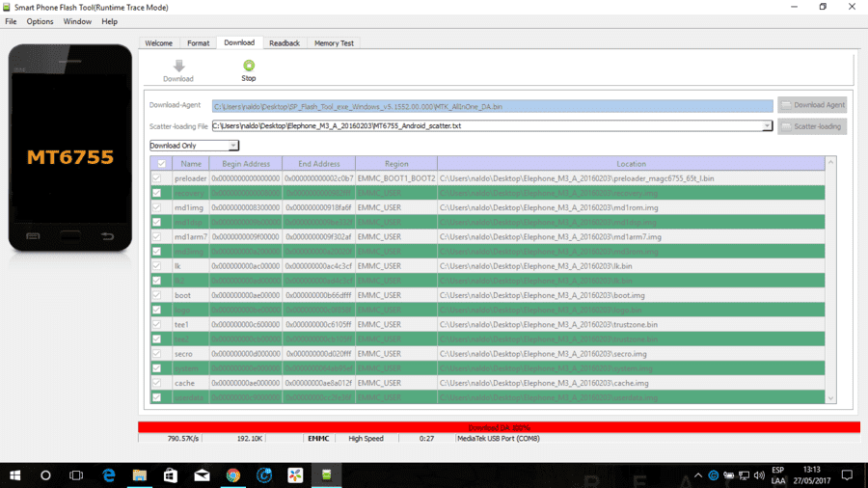868x488 pixels.
Task: Toggle the secro row checkbox
Action: [156, 354]
